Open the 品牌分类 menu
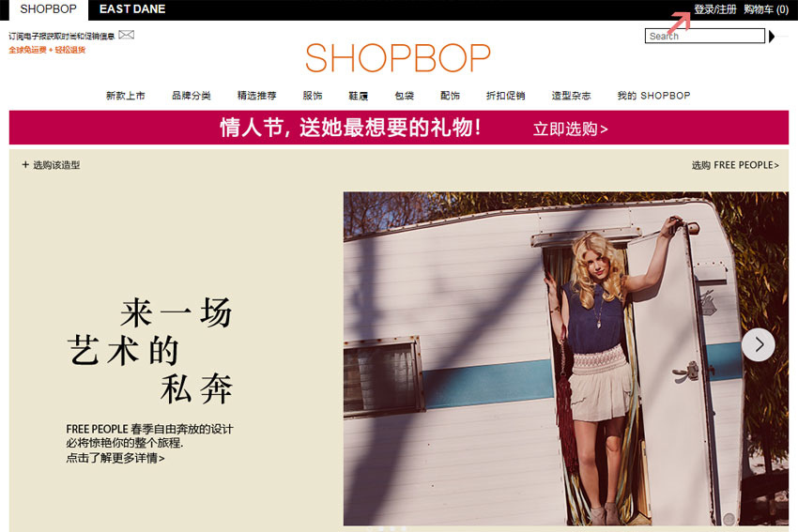 click(192, 96)
